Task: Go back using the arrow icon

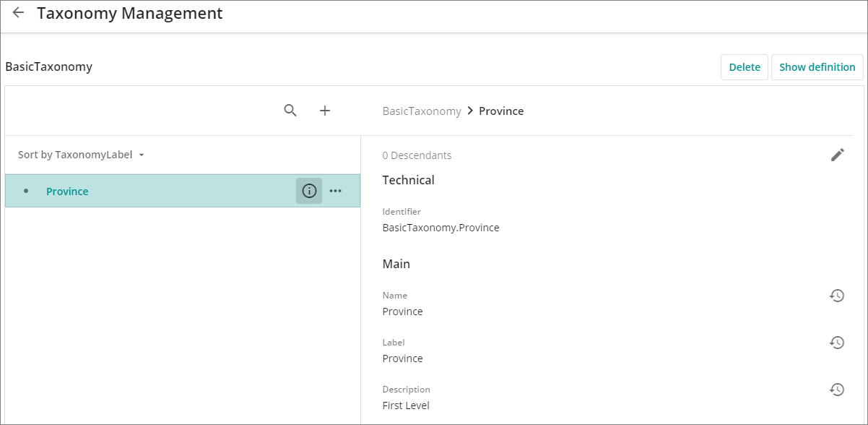Action: coord(18,13)
